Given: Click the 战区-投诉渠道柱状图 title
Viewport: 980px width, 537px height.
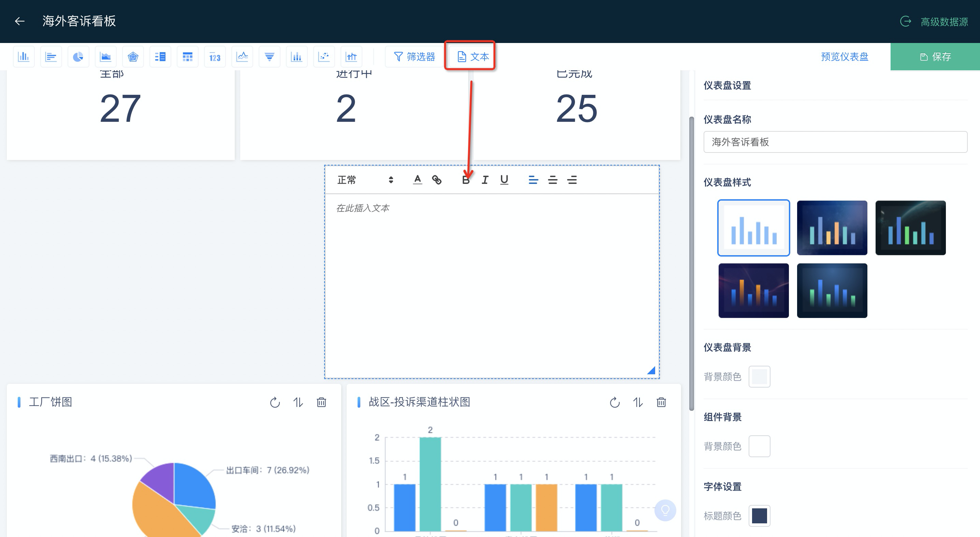Looking at the screenshot, I should pos(419,402).
